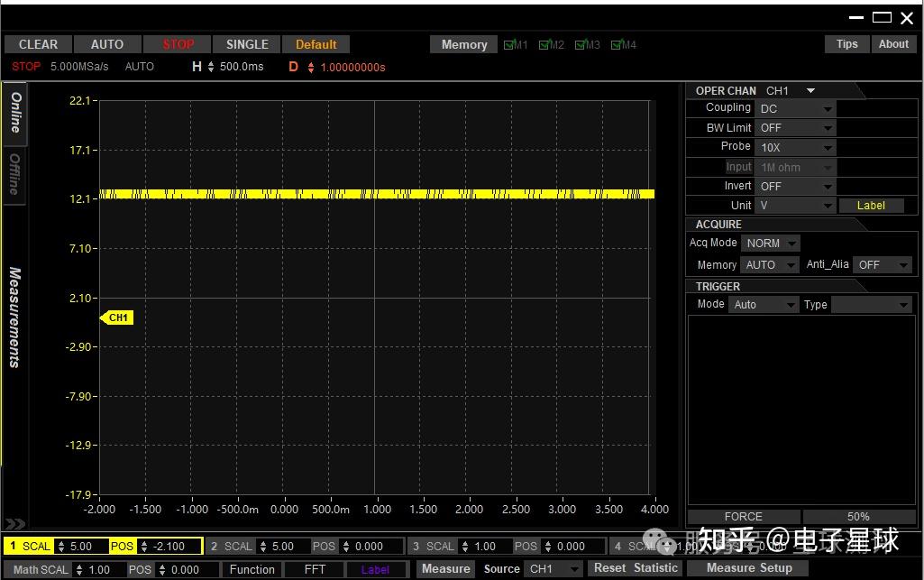Open the FFT function button
The image size is (924, 580).
click(x=315, y=569)
